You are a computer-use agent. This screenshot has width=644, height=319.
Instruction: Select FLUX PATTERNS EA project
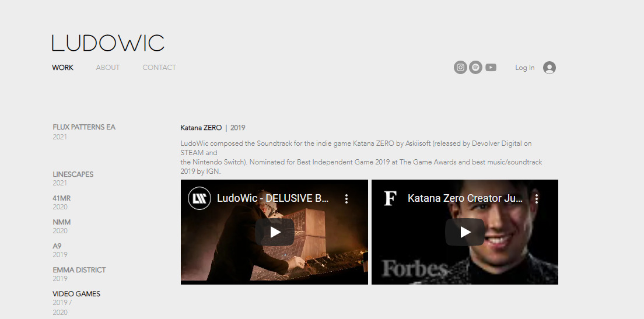(x=84, y=127)
